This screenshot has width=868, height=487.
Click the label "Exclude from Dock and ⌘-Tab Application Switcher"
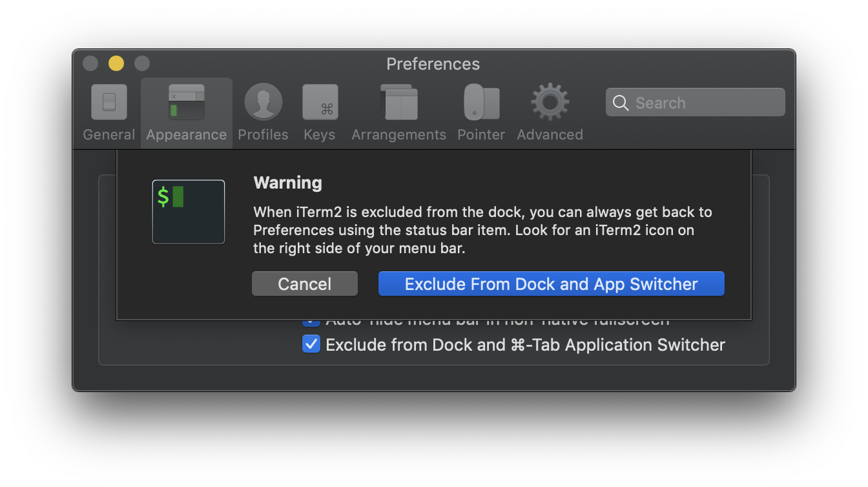524,344
